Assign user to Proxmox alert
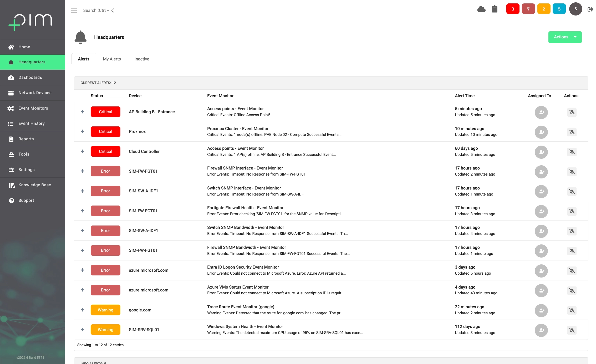Image resolution: width=596 pixels, height=364 pixels. pyautogui.click(x=541, y=132)
